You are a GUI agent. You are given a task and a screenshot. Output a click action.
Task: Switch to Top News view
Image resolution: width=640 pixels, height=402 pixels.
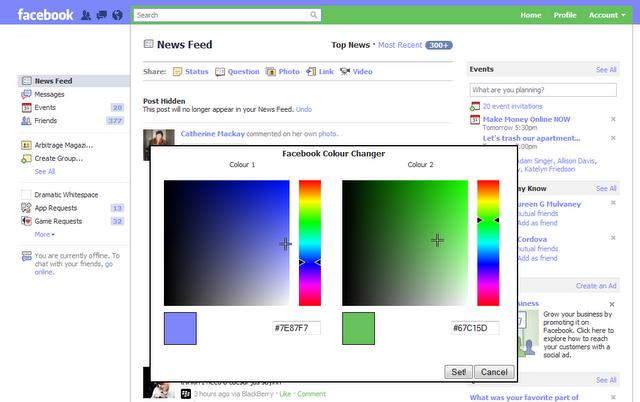[350, 45]
